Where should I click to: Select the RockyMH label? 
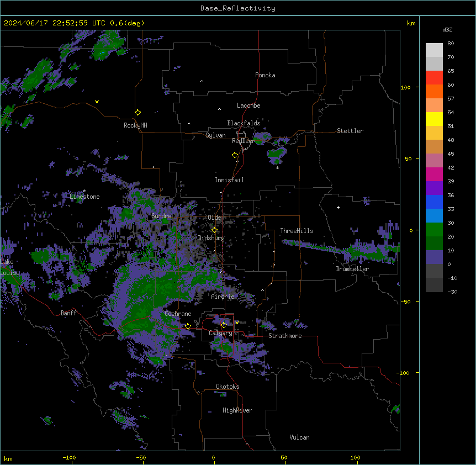(135, 125)
